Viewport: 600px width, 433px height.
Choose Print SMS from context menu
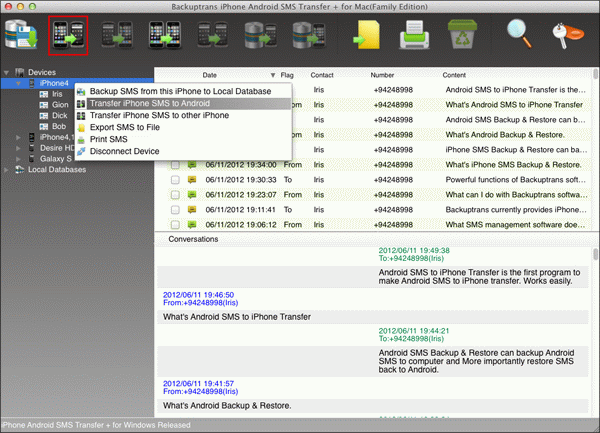(183, 139)
